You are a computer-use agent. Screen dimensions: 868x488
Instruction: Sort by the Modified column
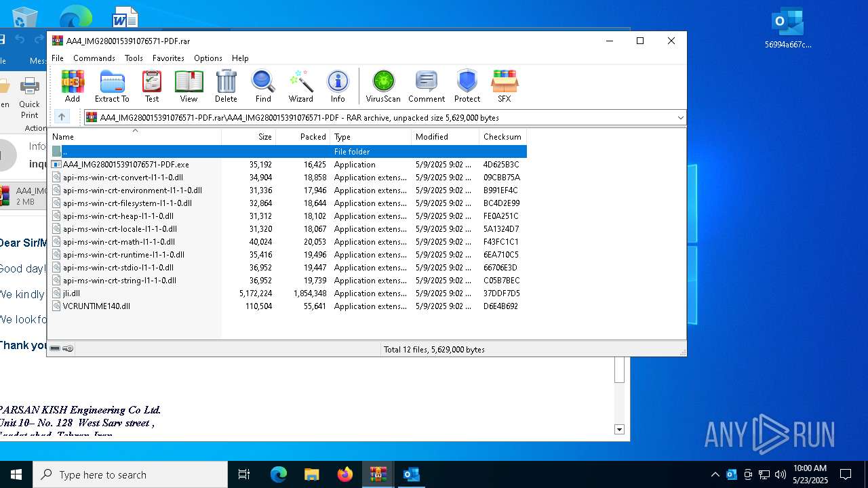point(445,137)
